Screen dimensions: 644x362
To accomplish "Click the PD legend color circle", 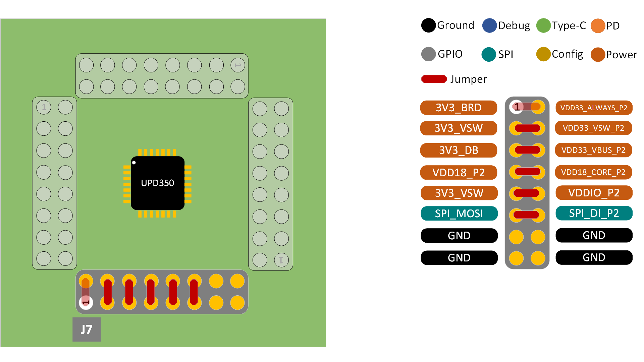I will pyautogui.click(x=598, y=25).
